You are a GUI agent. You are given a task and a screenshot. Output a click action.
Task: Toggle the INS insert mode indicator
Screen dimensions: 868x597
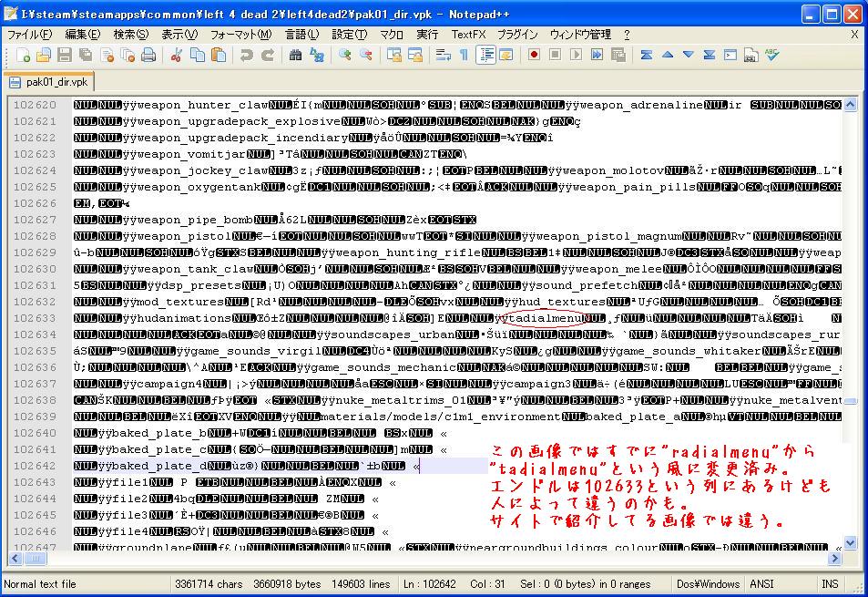pos(829,583)
